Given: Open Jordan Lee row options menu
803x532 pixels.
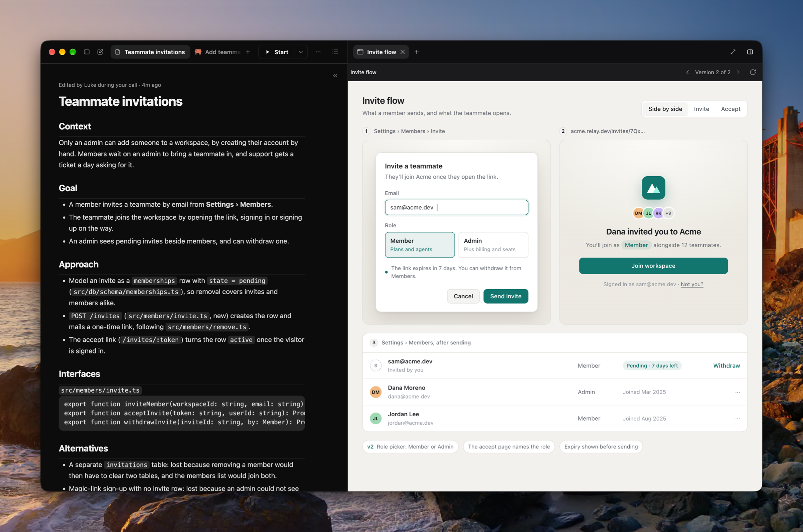Looking at the screenshot, I should coord(737,419).
